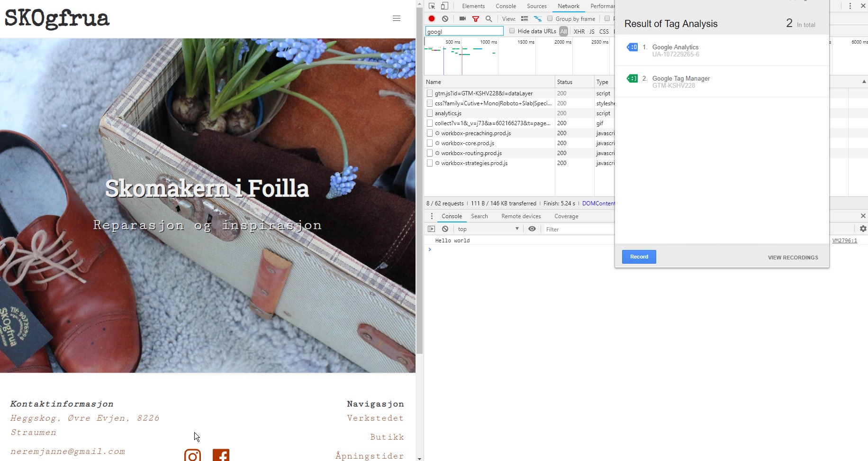Enable Hide data URLs
This screenshot has height=461, width=868.
click(x=512, y=31)
